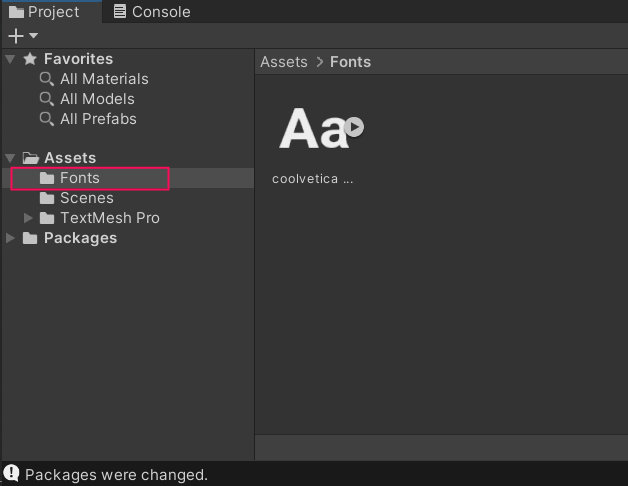Collapse the Favorites section triangle
This screenshot has height=486, width=628.
pos(10,59)
